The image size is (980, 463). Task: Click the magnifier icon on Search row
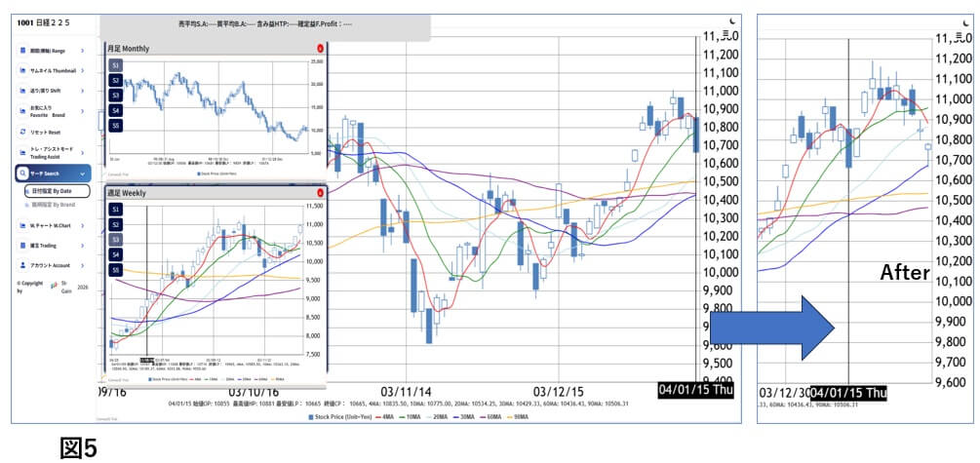[x=23, y=174]
